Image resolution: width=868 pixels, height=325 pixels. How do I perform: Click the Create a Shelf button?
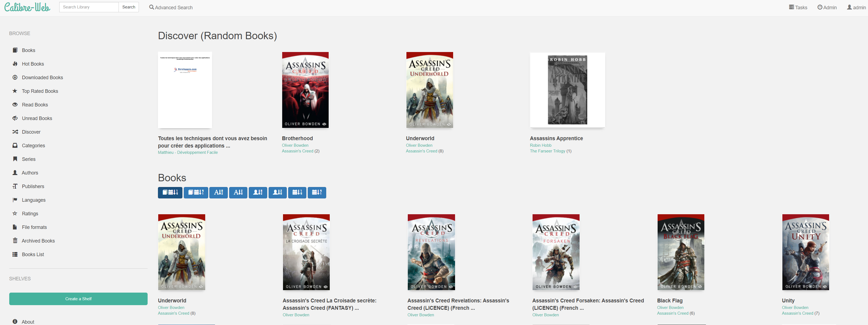coord(78,299)
